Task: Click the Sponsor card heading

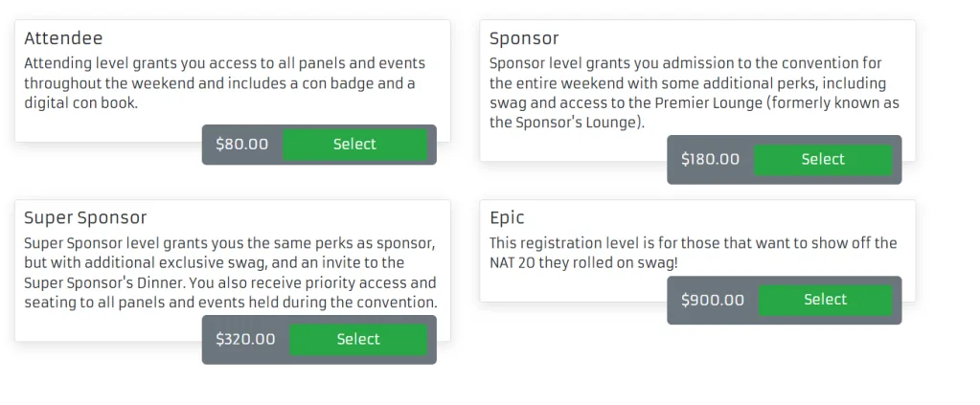Action: pyautogui.click(x=524, y=39)
